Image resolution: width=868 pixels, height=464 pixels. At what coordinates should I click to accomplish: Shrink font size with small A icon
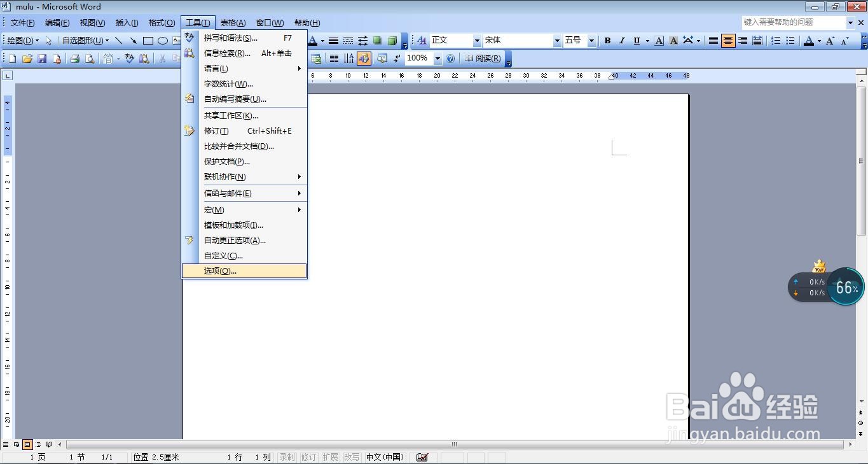pyautogui.click(x=844, y=40)
